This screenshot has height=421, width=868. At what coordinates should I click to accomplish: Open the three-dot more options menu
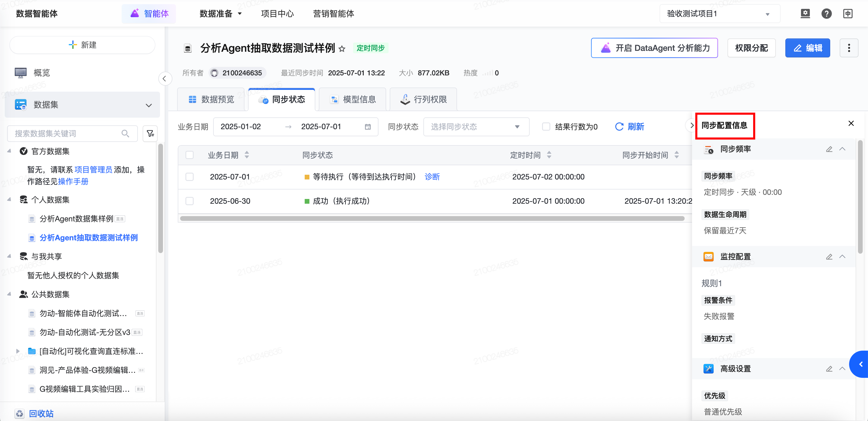pos(849,48)
